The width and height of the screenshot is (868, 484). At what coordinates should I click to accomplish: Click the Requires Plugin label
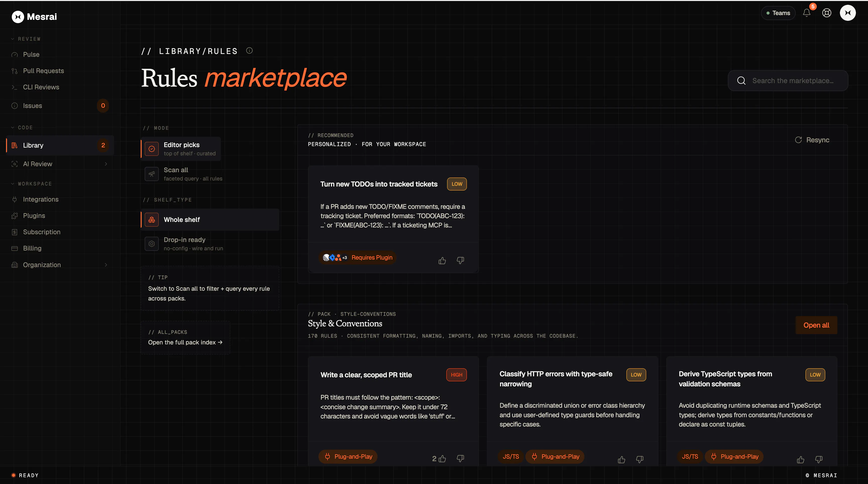(x=372, y=258)
